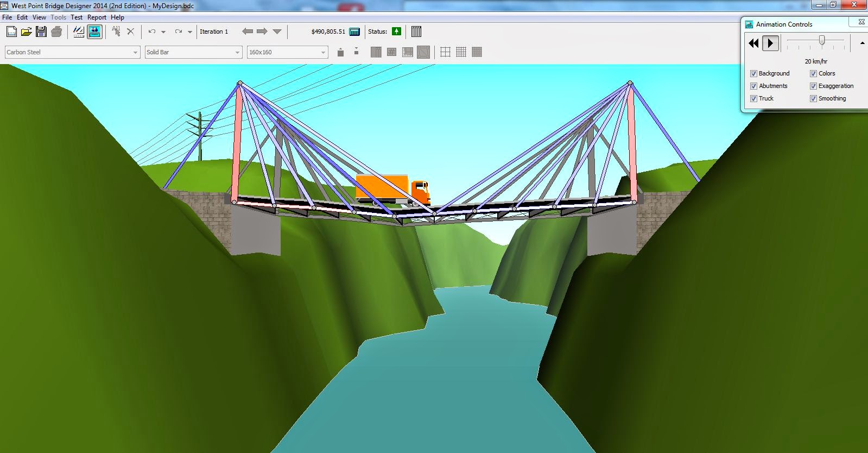Disable the Exaggeration checkbox
This screenshot has height=453, width=868.
coord(813,86)
